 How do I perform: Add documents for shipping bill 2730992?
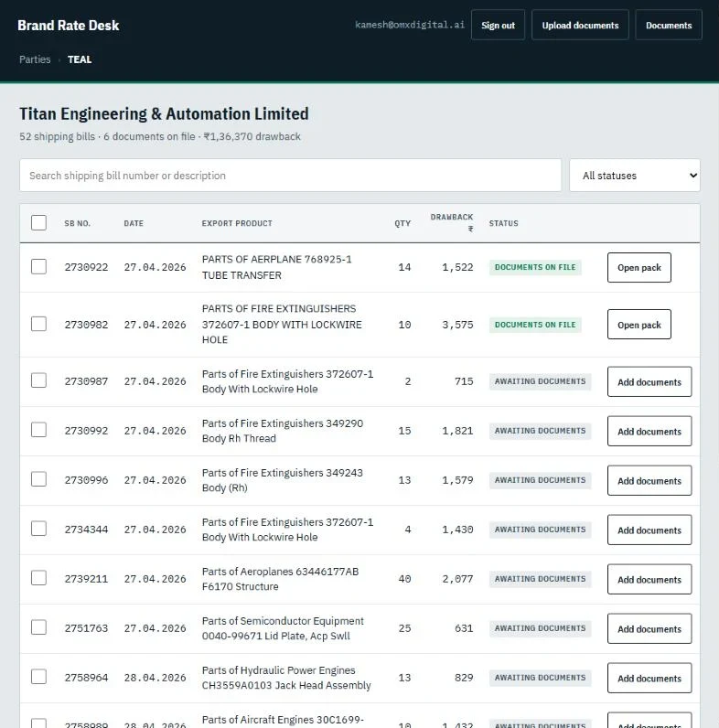coord(649,431)
